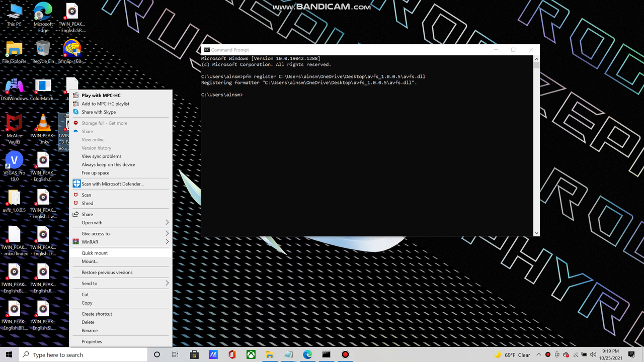Screen dimensions: 644x362
Task: Open Task View on the taskbar
Action: (175, 354)
